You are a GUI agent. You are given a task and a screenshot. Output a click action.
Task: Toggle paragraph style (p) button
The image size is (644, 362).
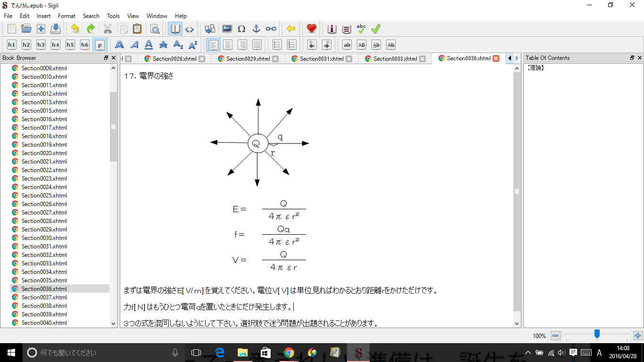99,45
